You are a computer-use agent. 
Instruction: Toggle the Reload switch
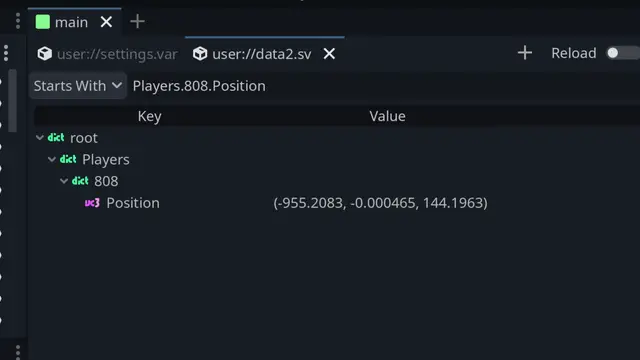pos(622,53)
